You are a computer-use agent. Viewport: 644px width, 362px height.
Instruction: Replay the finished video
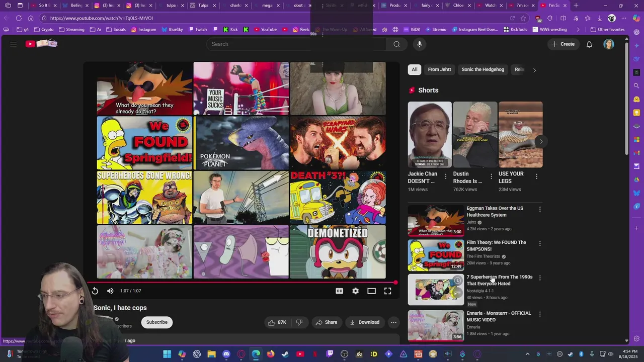pyautogui.click(x=95, y=291)
